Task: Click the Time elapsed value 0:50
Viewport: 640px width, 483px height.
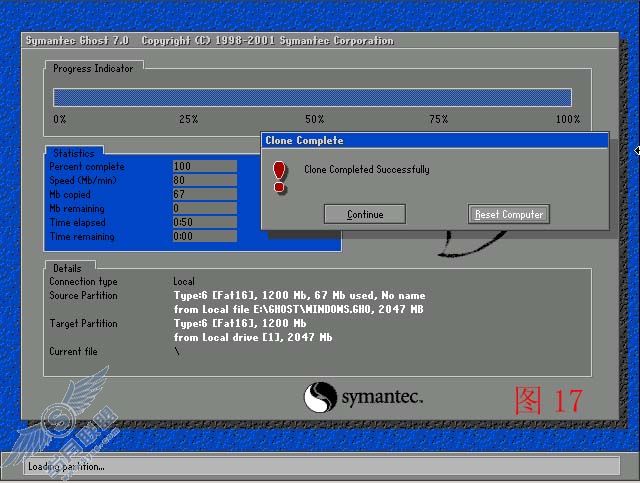Action: pyautogui.click(x=204, y=222)
